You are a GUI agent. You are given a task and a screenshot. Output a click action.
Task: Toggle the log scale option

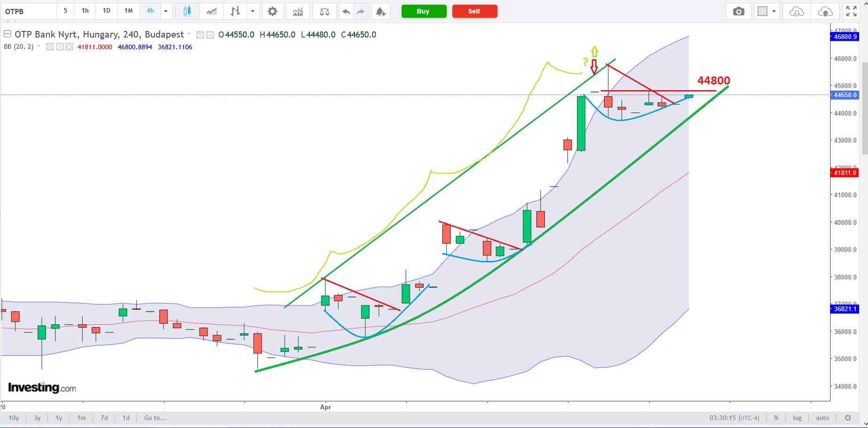coord(798,418)
